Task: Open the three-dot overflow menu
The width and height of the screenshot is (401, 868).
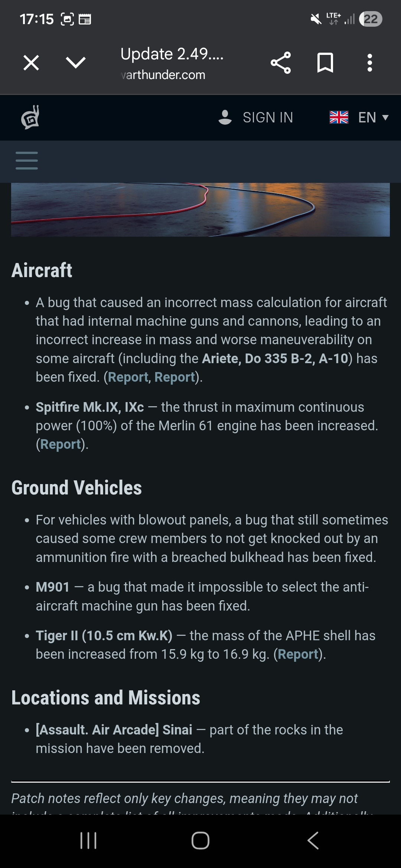Action: (369, 63)
